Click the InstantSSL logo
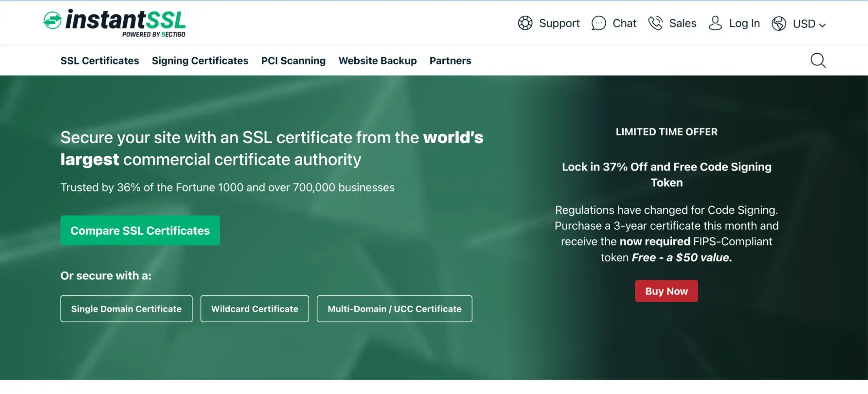Screen dimensions: 868x394 tap(115, 23)
